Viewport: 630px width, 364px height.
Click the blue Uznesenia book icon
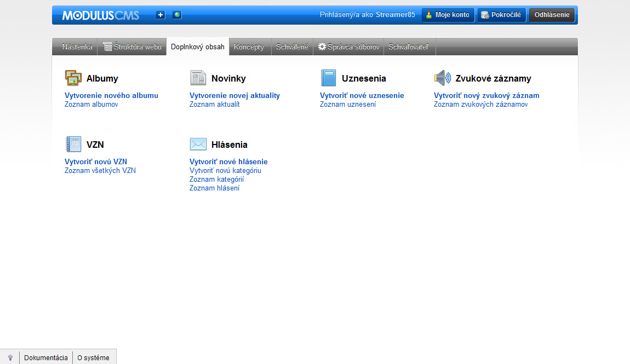(x=328, y=78)
